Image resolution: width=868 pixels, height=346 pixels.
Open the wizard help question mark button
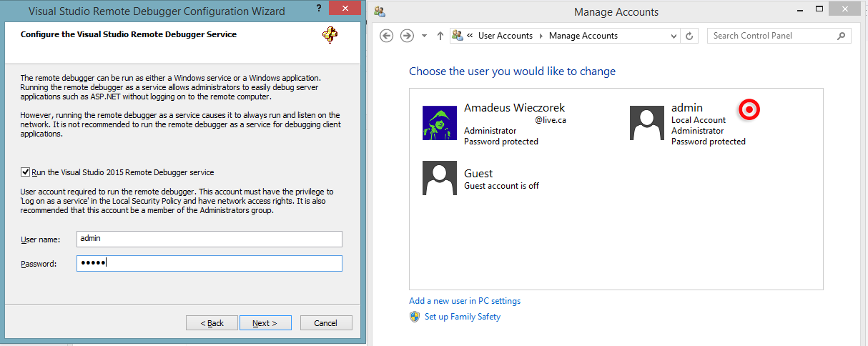tap(318, 10)
